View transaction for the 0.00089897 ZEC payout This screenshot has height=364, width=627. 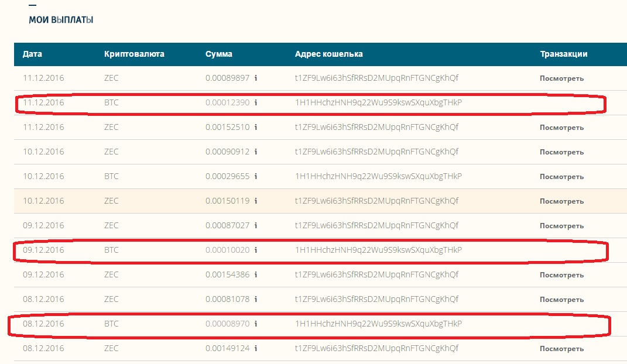coord(561,78)
